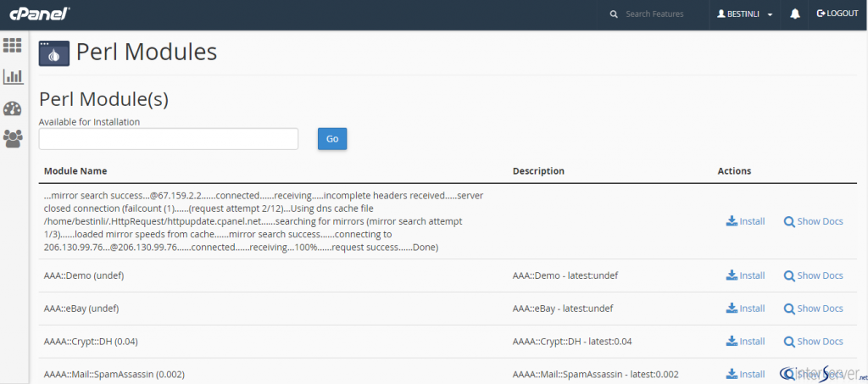Open the User Manager people sidebar icon
868x384 pixels.
pos(13,138)
